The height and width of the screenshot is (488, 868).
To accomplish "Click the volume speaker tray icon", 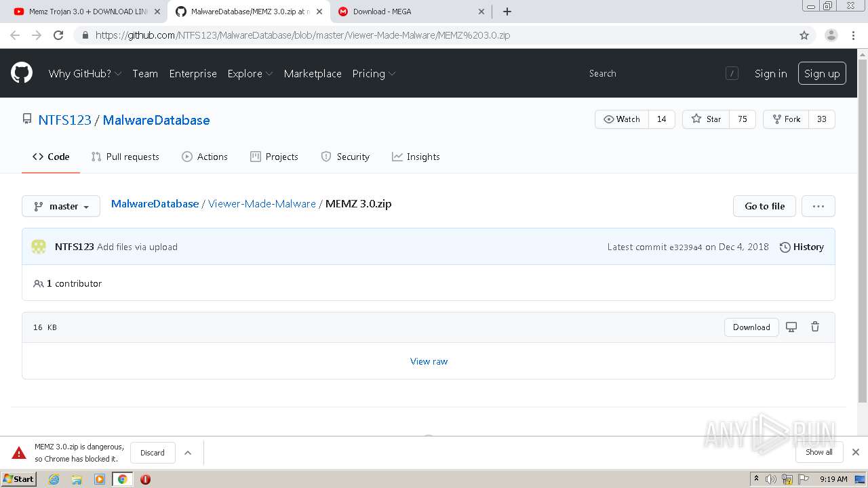I will [771, 479].
